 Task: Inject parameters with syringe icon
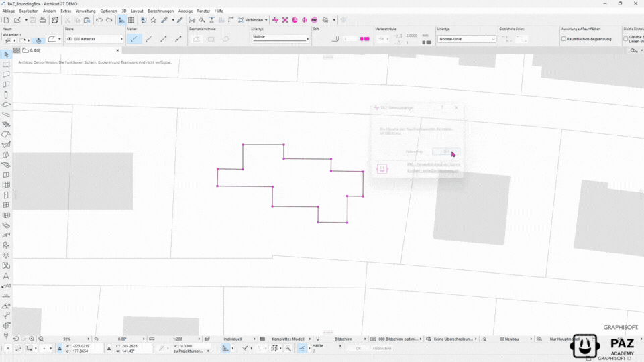pyautogui.click(x=180, y=20)
